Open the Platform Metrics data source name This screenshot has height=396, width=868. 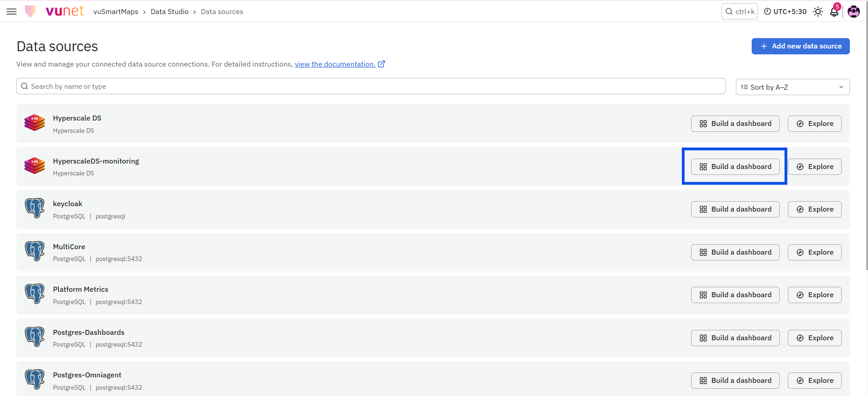tap(81, 290)
